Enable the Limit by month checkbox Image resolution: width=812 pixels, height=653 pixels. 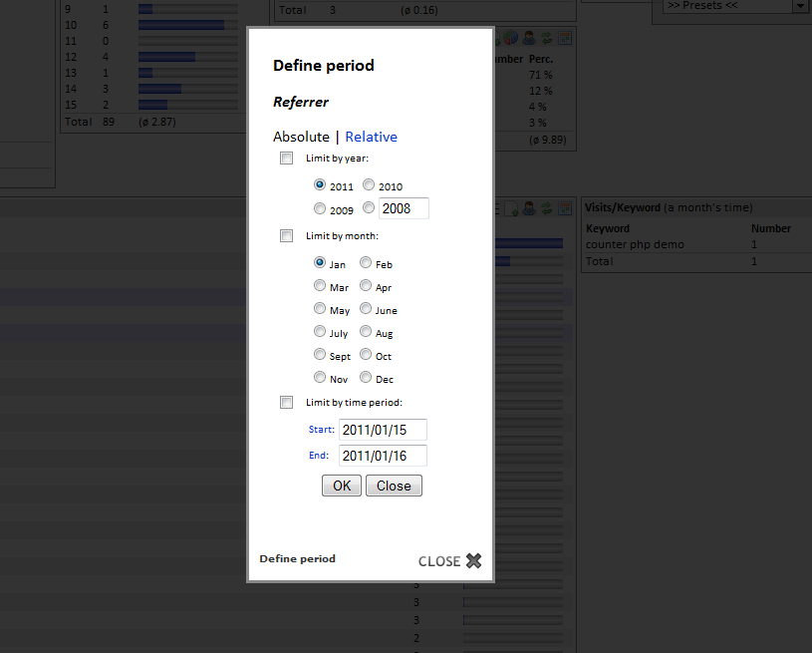[287, 235]
